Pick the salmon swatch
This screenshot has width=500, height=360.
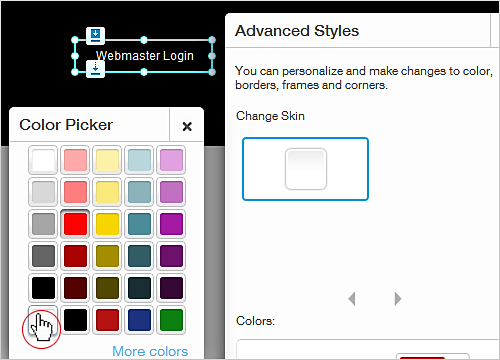[75, 192]
